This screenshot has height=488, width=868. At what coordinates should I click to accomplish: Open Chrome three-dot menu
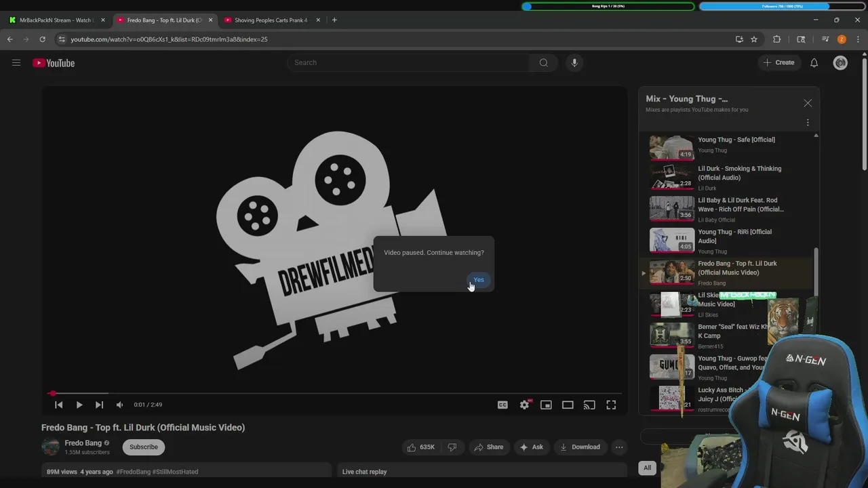point(858,39)
